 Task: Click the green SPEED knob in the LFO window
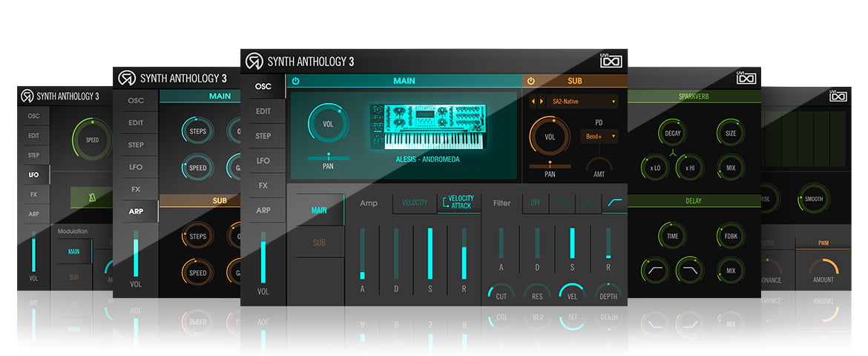[x=92, y=139]
